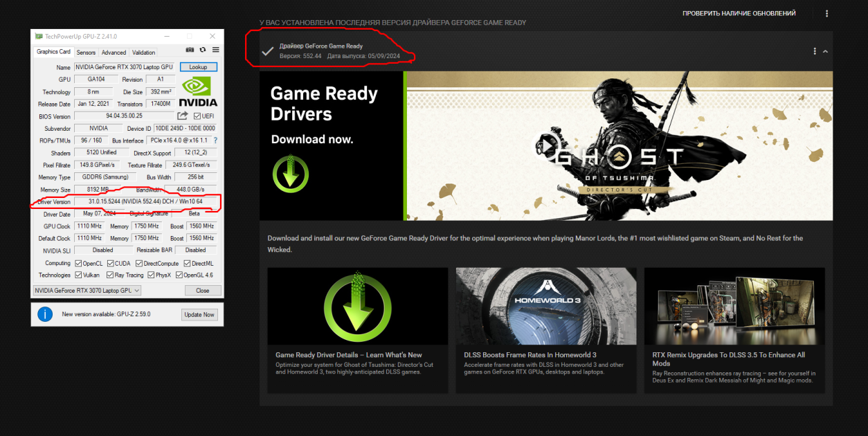This screenshot has width=868, height=436.
Task: Click the NVIDIA SLI Disabled value
Action: (102, 250)
